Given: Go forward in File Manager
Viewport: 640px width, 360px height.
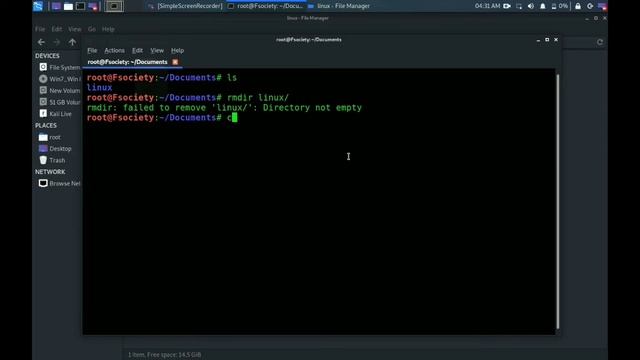Looking at the screenshot, I should pyautogui.click(x=57, y=42).
